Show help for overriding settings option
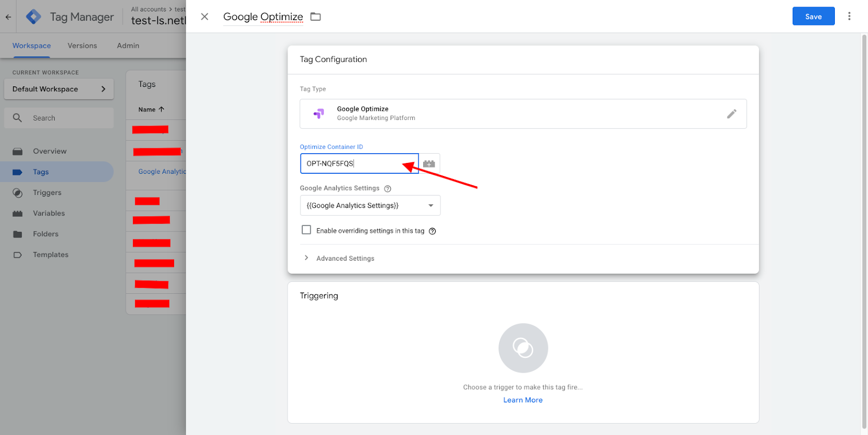This screenshot has width=868, height=435. click(432, 231)
